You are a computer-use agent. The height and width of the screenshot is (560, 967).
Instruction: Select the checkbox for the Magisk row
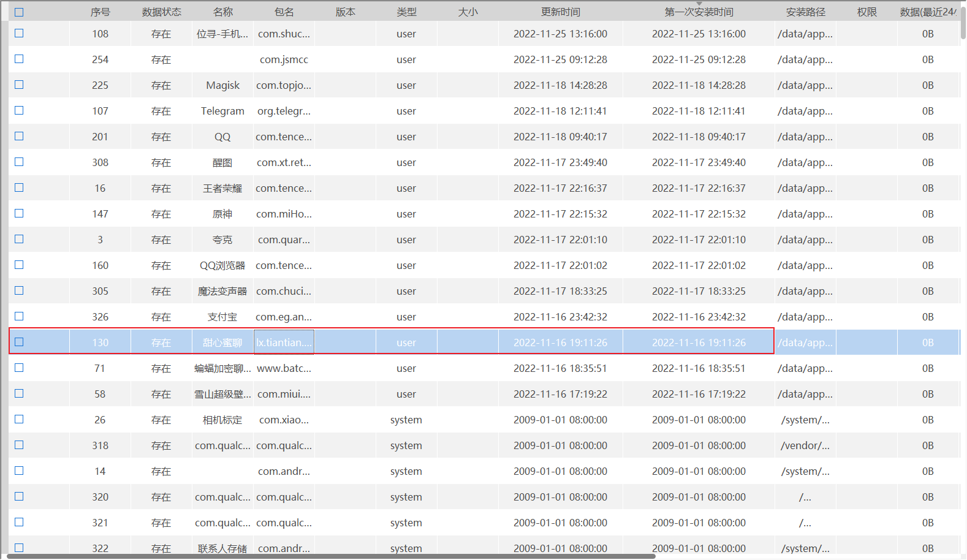[x=19, y=85]
